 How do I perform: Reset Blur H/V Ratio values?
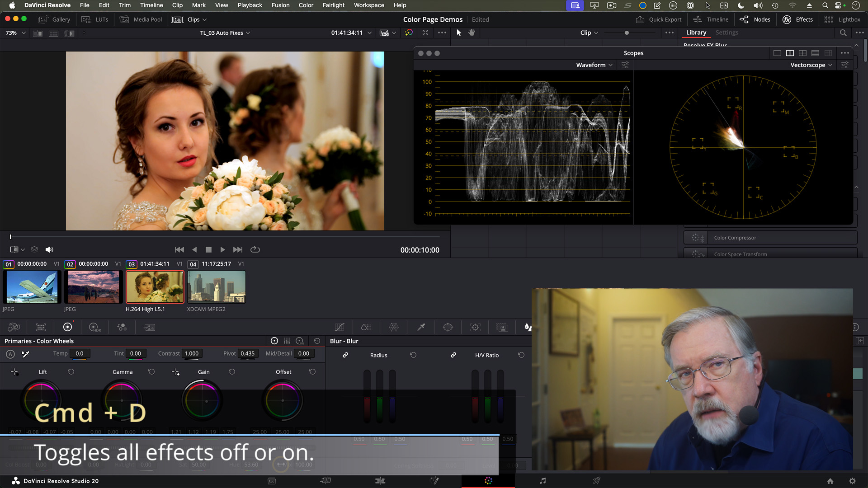coord(521,355)
